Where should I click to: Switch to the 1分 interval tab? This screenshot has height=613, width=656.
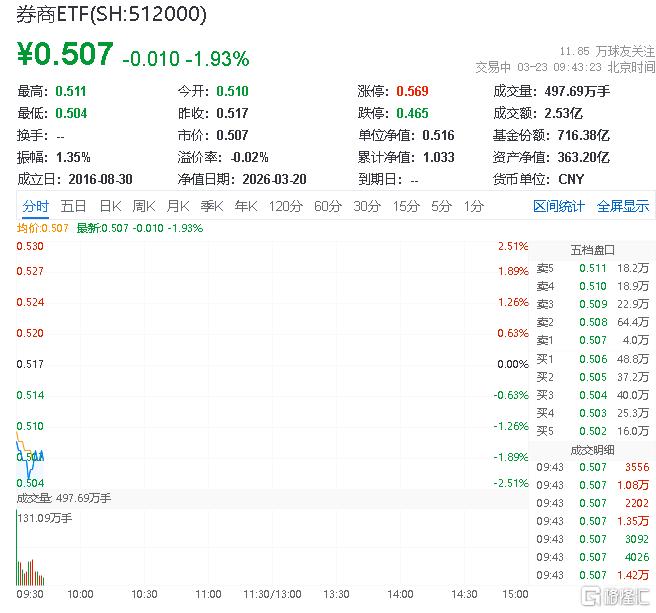coord(474,206)
